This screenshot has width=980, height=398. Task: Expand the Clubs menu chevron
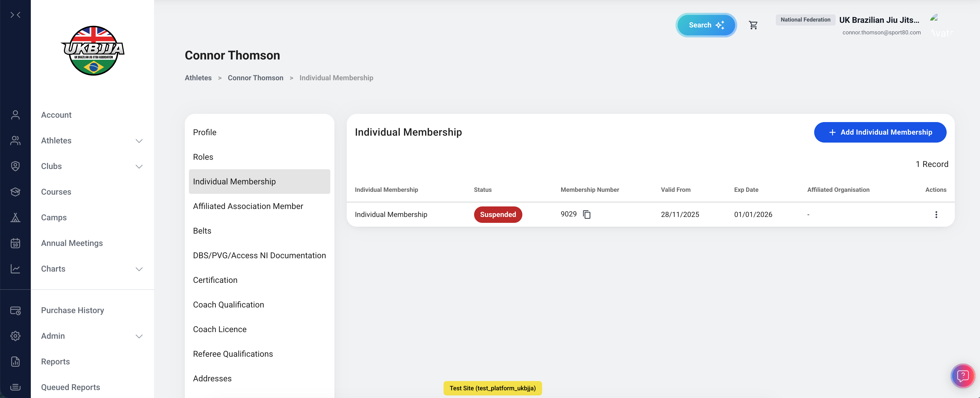139,166
